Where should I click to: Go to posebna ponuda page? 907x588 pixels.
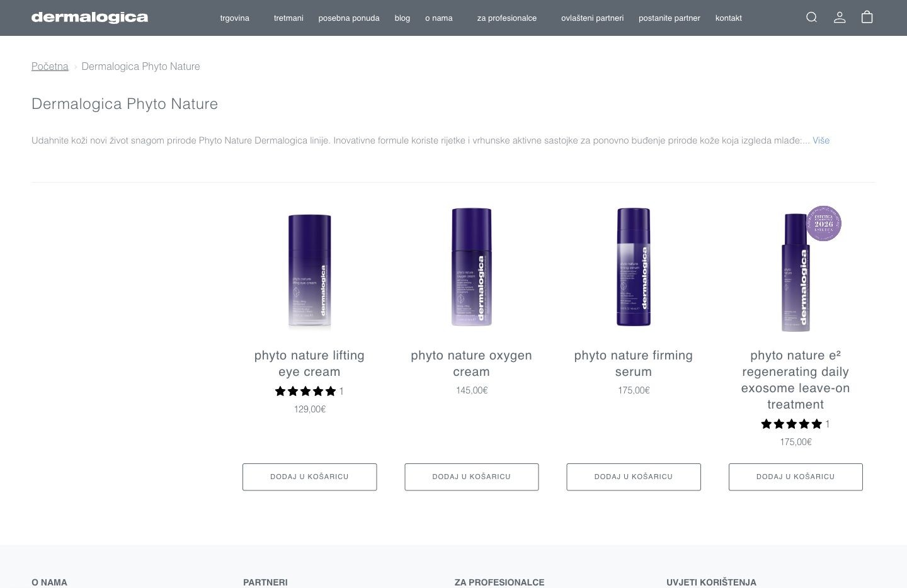pos(349,18)
